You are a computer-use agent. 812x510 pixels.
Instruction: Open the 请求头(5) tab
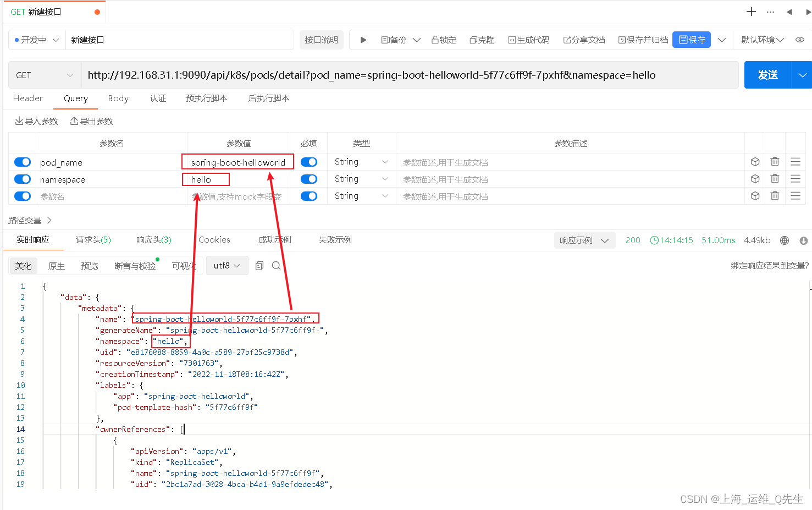click(93, 240)
